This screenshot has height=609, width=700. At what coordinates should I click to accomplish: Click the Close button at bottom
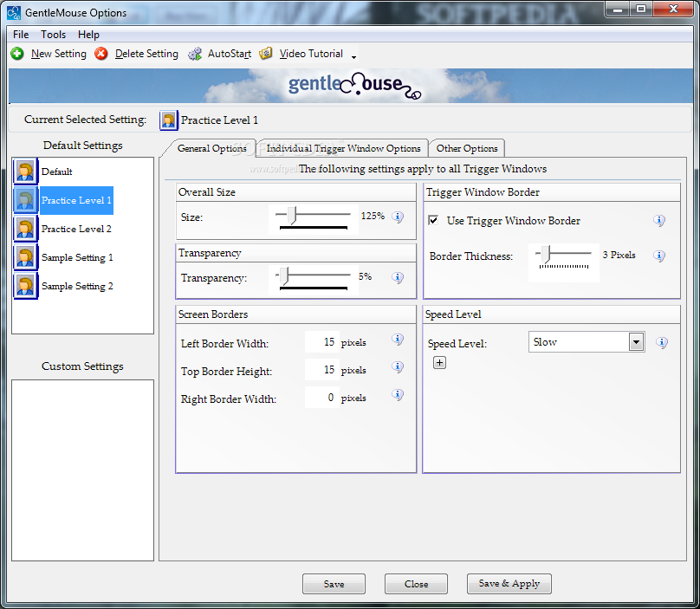coord(416,584)
